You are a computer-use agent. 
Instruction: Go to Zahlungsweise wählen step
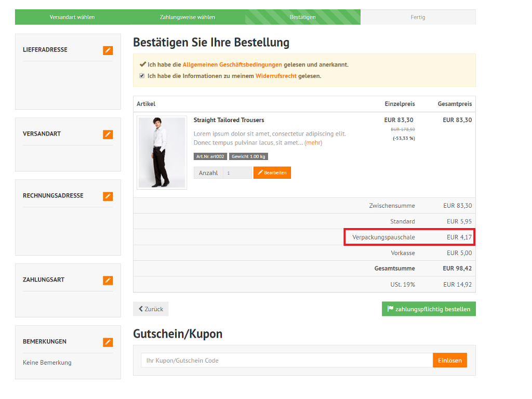point(188,17)
